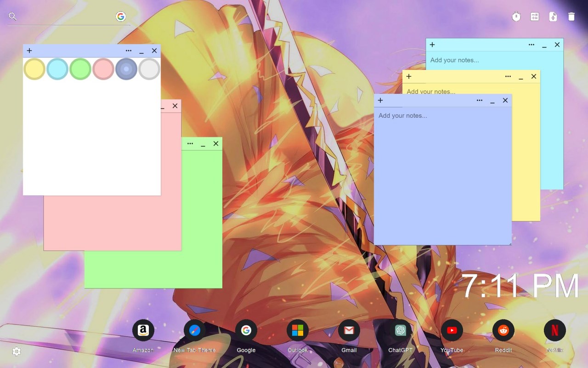Click into the cyan note's text area

coord(494,60)
